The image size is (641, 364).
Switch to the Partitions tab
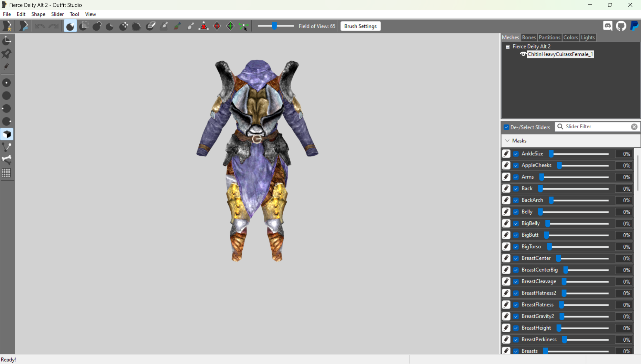click(549, 38)
